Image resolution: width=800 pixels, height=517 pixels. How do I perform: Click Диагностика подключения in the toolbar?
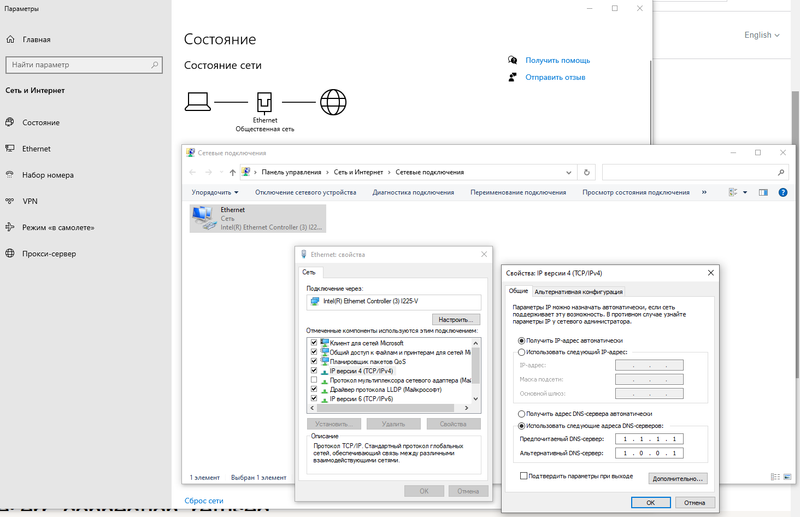(412, 192)
